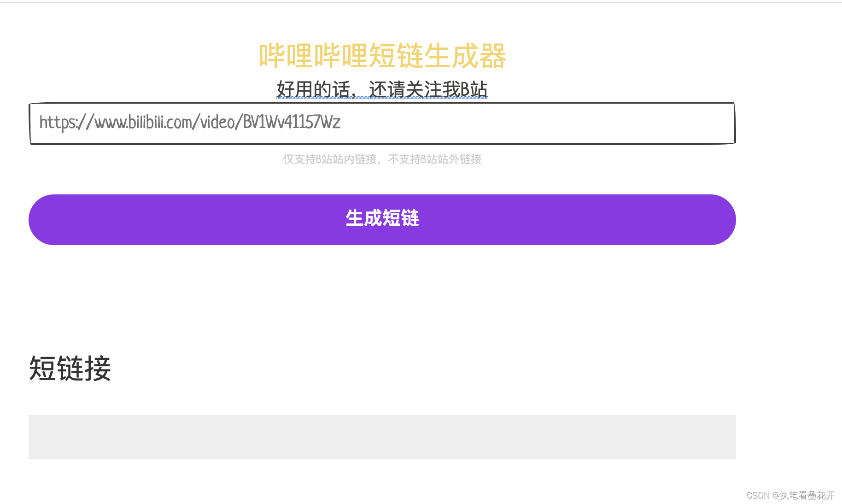Open the 好用的话，还请关注我B站 link

pyautogui.click(x=382, y=89)
